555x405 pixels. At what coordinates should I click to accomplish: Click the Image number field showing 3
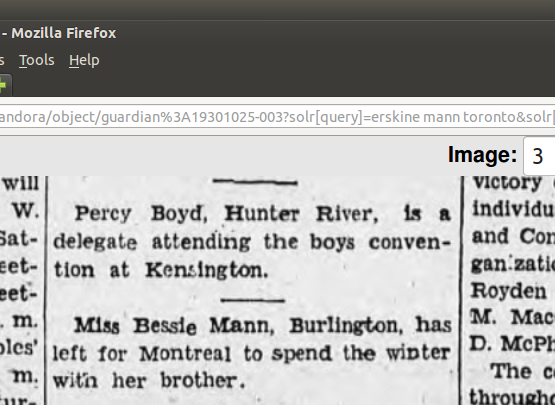click(539, 156)
